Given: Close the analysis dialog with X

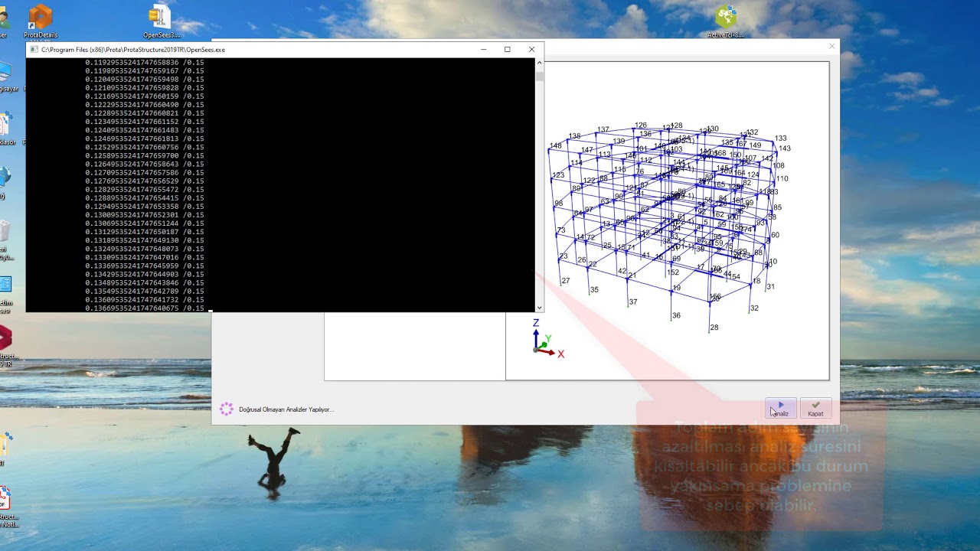Looking at the screenshot, I should [x=831, y=47].
